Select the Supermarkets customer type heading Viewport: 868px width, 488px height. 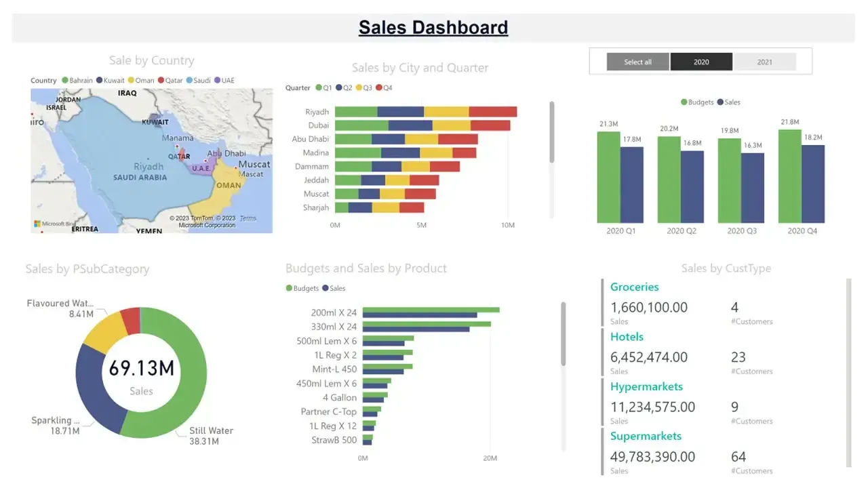645,436
